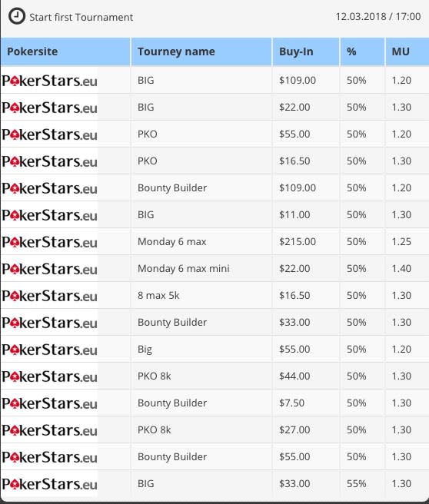The width and height of the screenshot is (429, 504).
Task: Click the PokerStars.eu logo in the Monday 6 max mini row
Action: [x=49, y=268]
